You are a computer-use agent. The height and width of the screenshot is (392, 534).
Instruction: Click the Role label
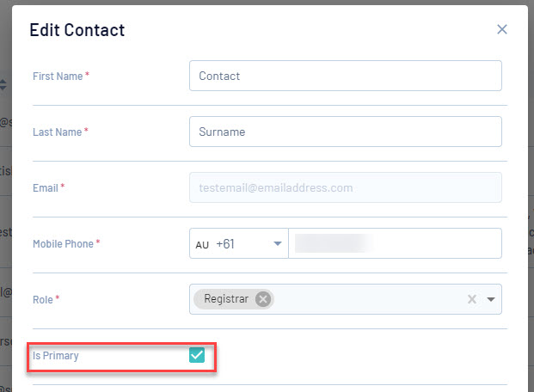point(43,300)
